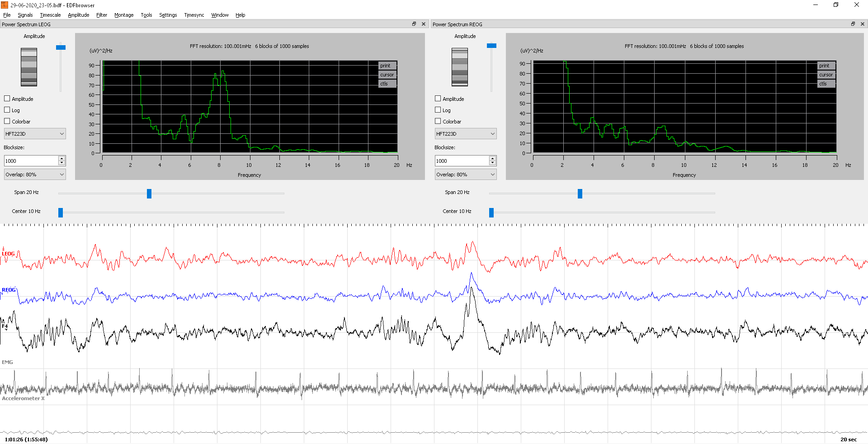This screenshot has width=868, height=444.
Task: Increase LEOG blocksize with up stepper arrow
Action: pyautogui.click(x=61, y=158)
